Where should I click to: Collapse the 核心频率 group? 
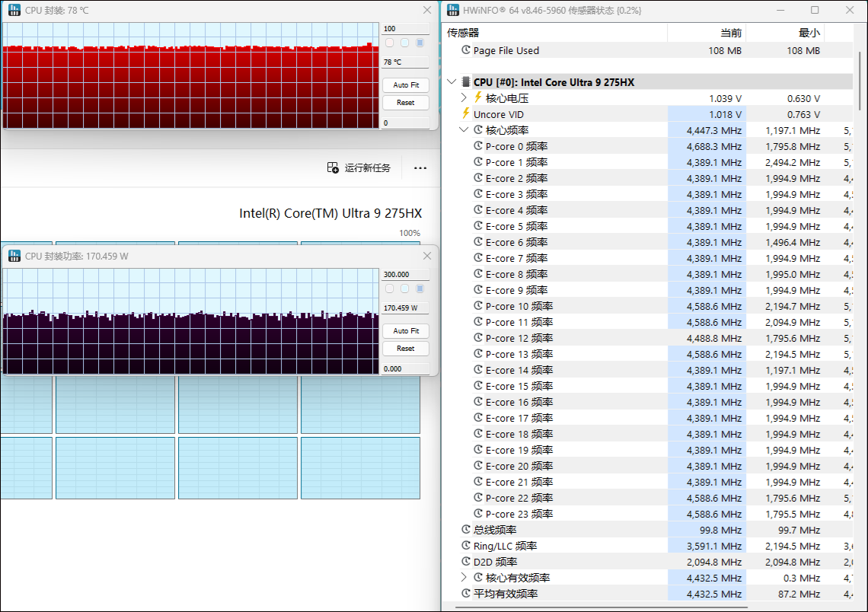pyautogui.click(x=464, y=129)
